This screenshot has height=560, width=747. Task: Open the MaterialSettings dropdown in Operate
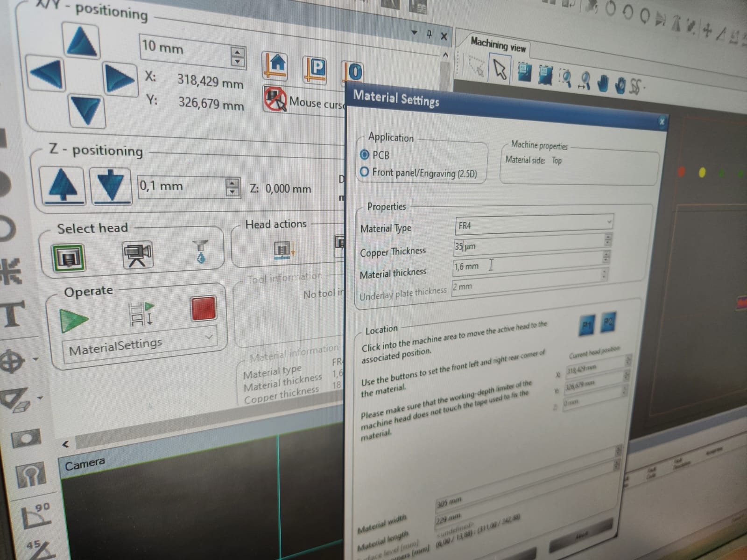140,345
